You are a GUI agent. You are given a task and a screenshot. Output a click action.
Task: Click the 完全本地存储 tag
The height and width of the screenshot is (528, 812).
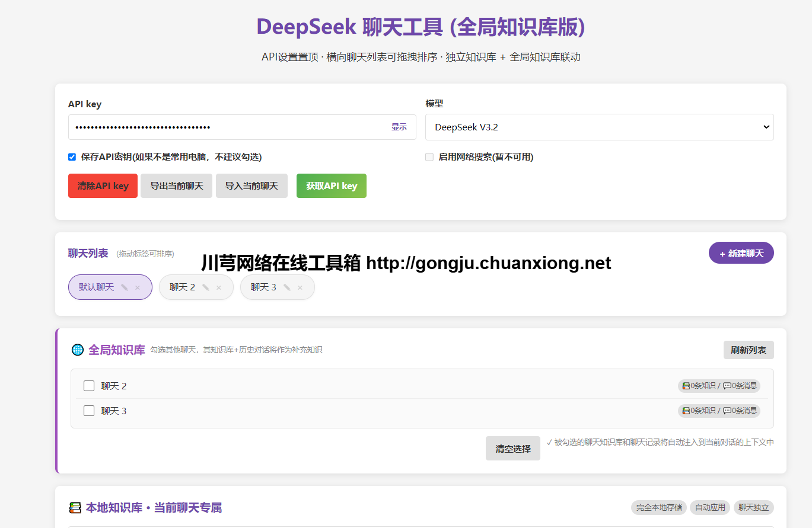pyautogui.click(x=659, y=508)
